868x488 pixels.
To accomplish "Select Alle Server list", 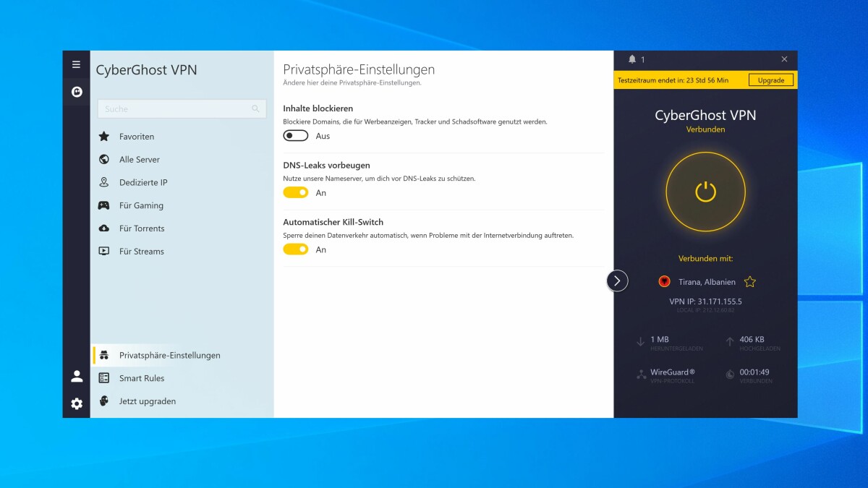I will (182, 160).
